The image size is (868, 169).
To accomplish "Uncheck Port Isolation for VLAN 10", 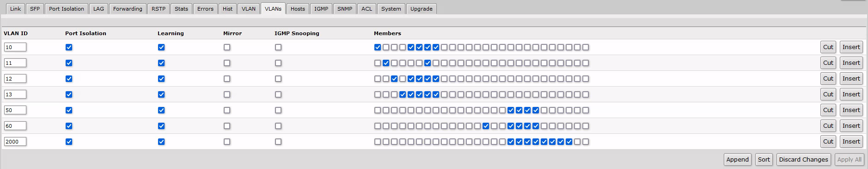I will tap(69, 47).
